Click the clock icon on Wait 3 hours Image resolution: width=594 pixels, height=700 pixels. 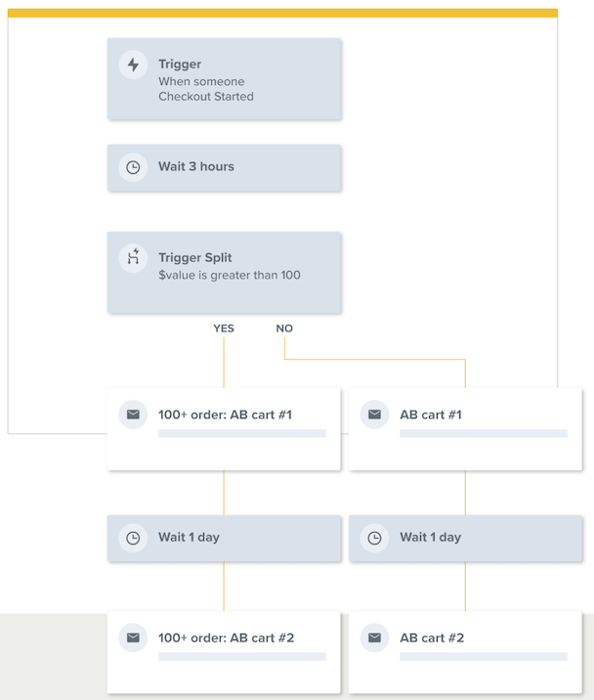(x=133, y=167)
